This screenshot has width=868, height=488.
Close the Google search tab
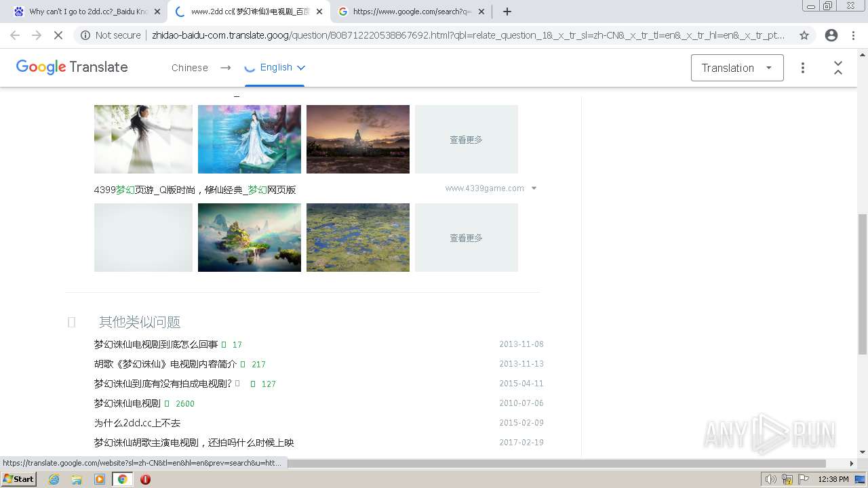tap(481, 12)
